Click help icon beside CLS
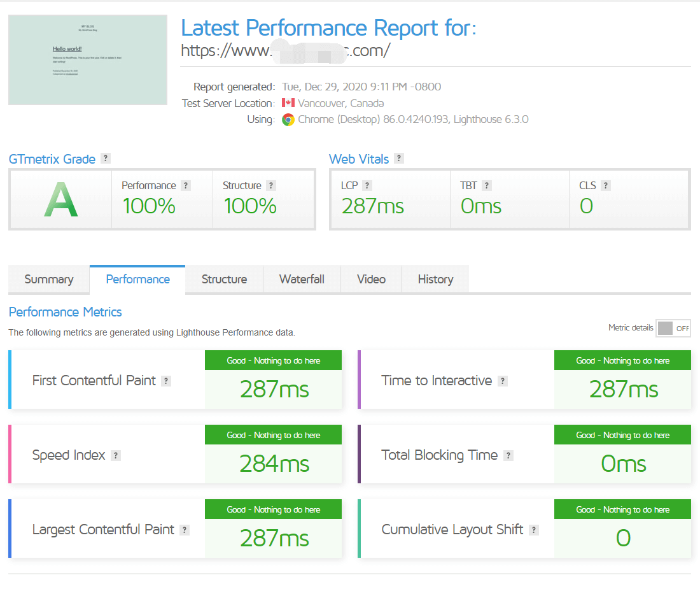700x589 pixels. point(606,185)
